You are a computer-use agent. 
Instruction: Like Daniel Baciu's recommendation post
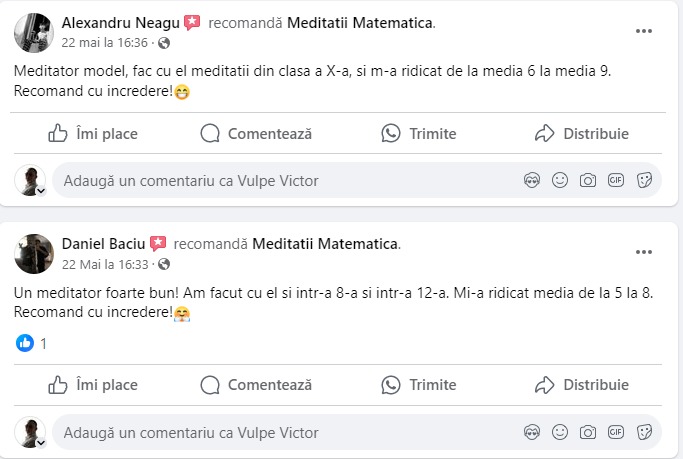pos(93,384)
